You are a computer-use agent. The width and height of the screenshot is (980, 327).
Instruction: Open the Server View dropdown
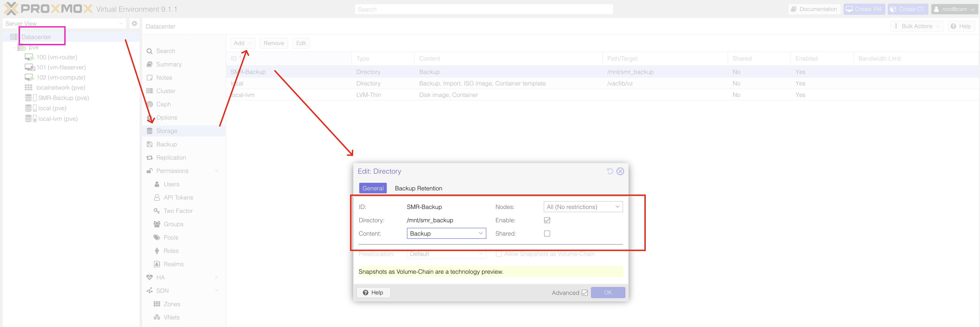point(64,24)
